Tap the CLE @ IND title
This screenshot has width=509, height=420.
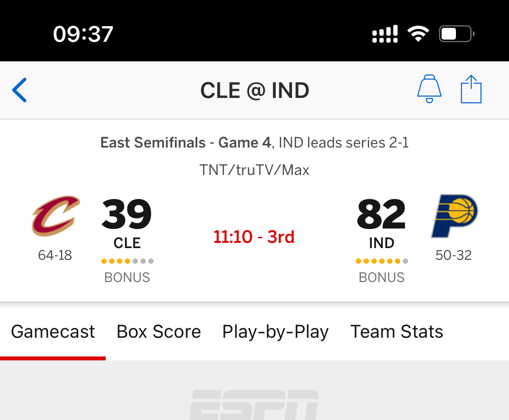tap(255, 90)
